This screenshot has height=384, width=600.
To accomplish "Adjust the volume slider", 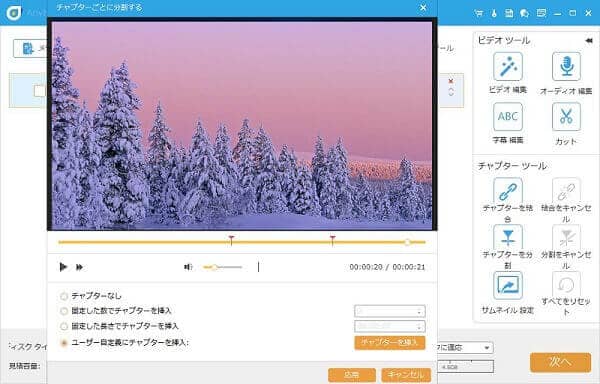I will [223, 267].
